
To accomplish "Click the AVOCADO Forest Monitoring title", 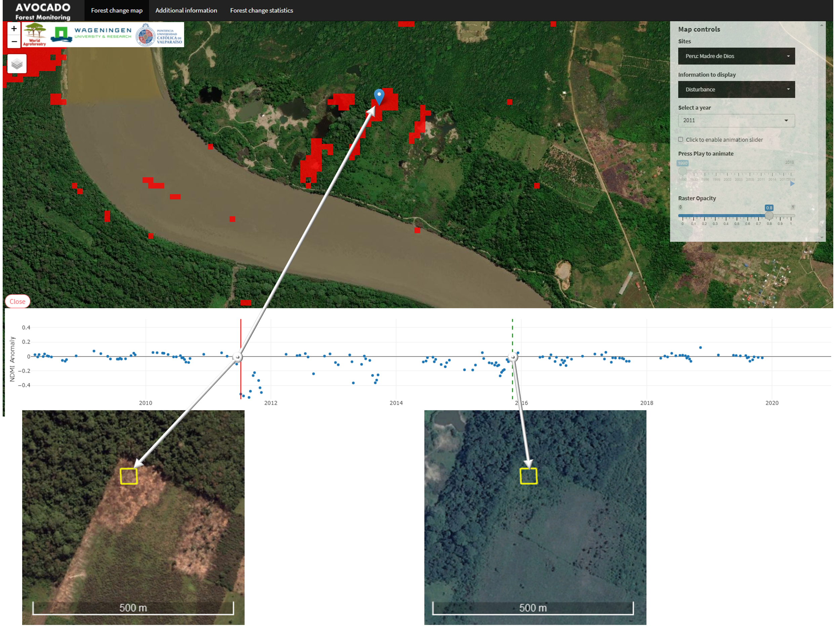I will (x=43, y=11).
